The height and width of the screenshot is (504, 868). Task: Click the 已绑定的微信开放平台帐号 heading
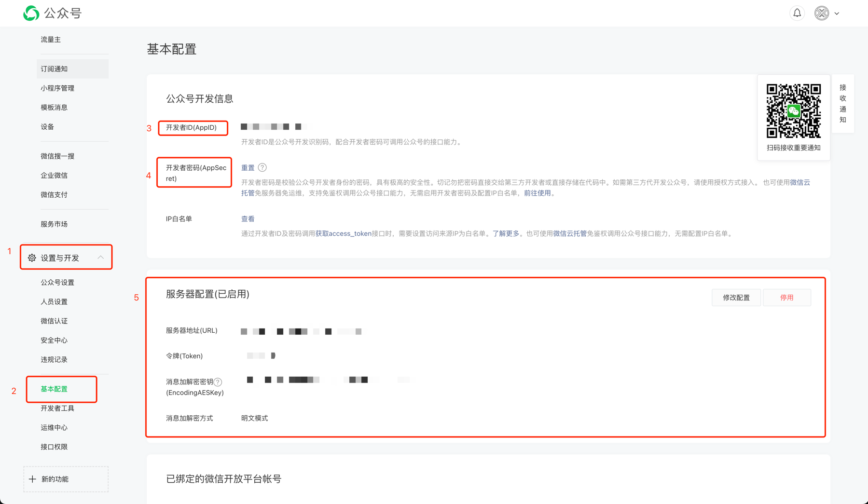coord(223,479)
